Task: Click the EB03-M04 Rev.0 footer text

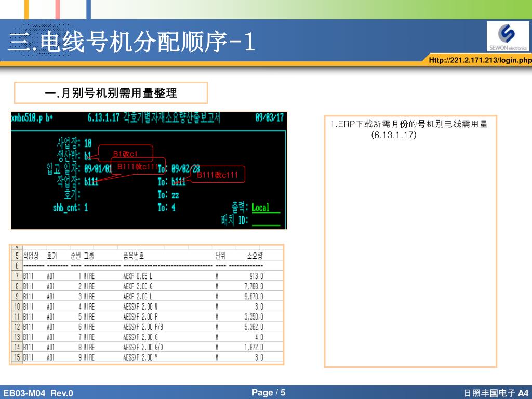Action: tap(38, 393)
